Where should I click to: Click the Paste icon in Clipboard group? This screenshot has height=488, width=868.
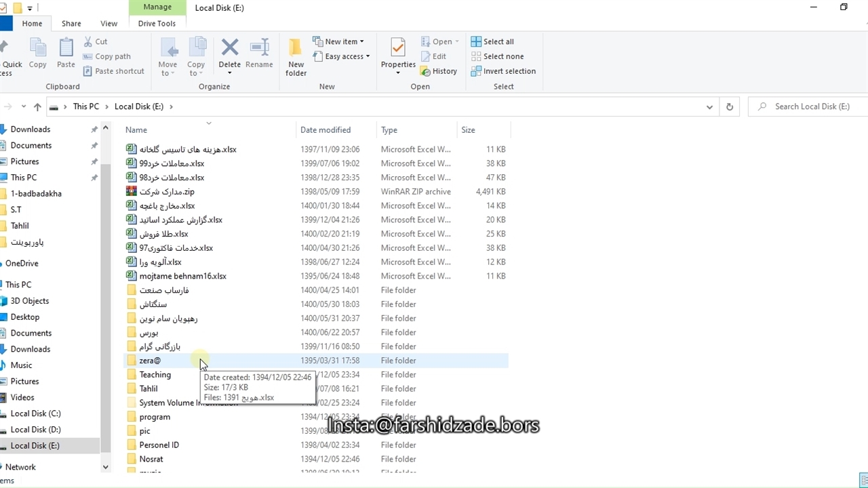click(66, 54)
